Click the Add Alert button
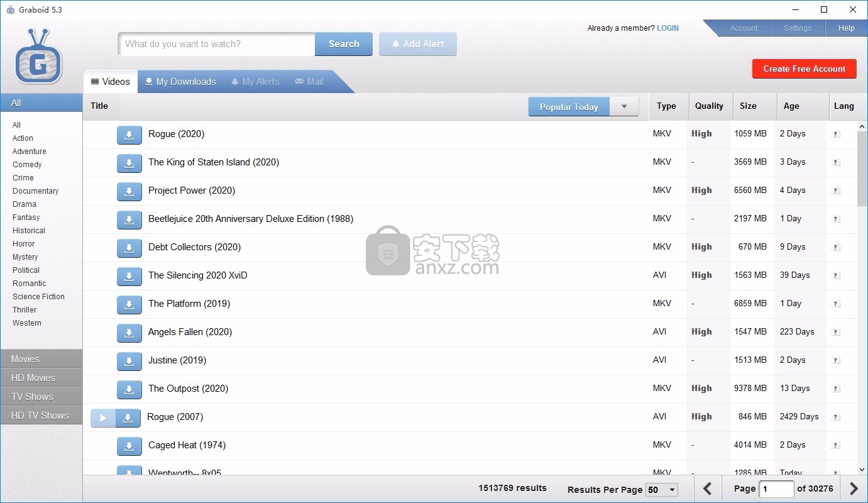 418,44
